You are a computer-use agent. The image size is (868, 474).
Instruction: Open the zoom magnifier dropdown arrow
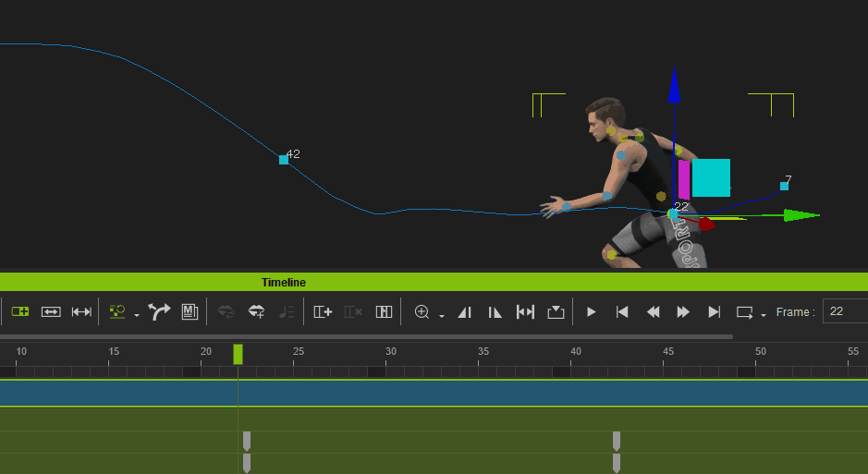tap(442, 315)
